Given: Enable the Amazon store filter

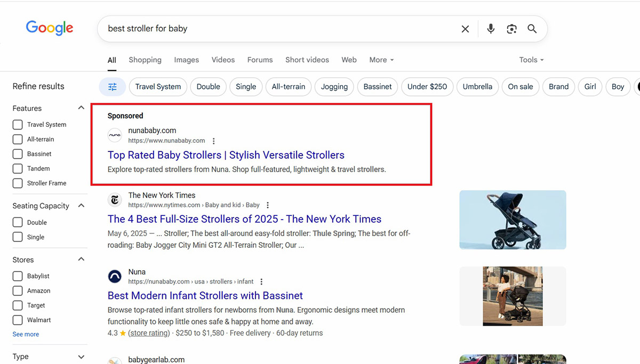Looking at the screenshot, I should point(18,290).
